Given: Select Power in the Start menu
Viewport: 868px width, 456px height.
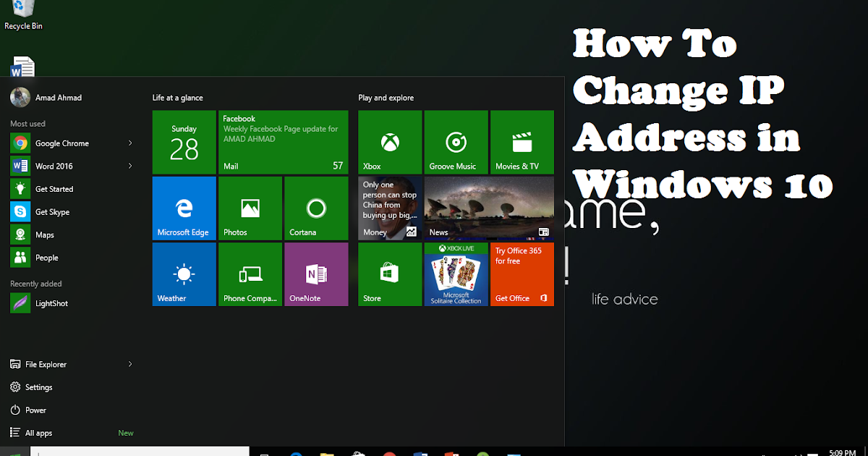Looking at the screenshot, I should (x=34, y=410).
